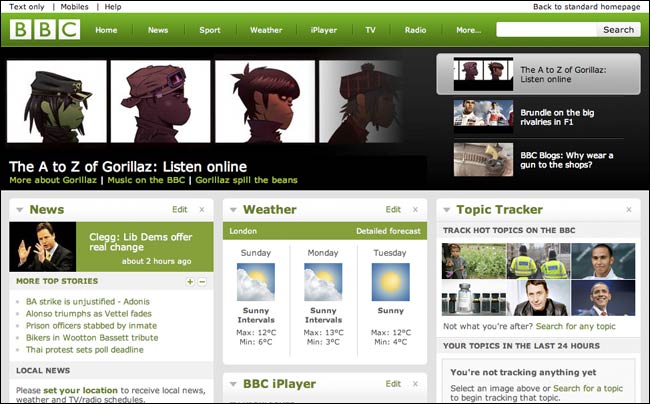Open the Sunday weather icon
Screen dimensions: 650x404
pyautogui.click(x=256, y=282)
